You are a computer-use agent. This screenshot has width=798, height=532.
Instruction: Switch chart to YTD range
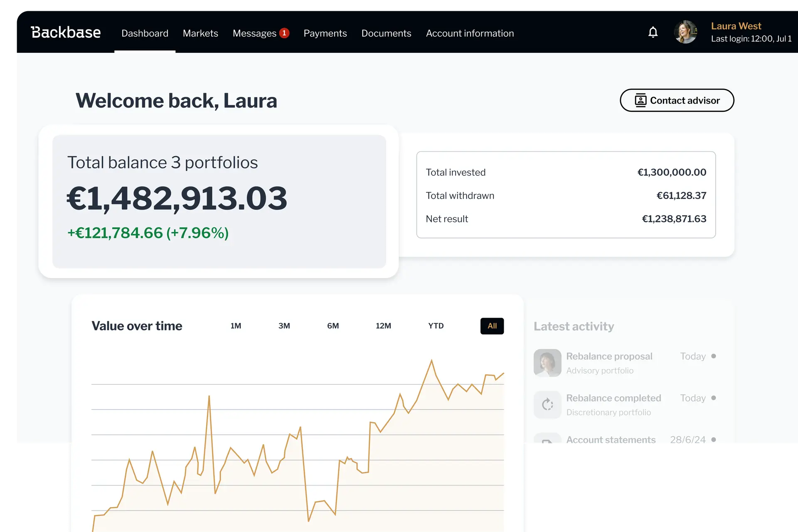click(436, 326)
